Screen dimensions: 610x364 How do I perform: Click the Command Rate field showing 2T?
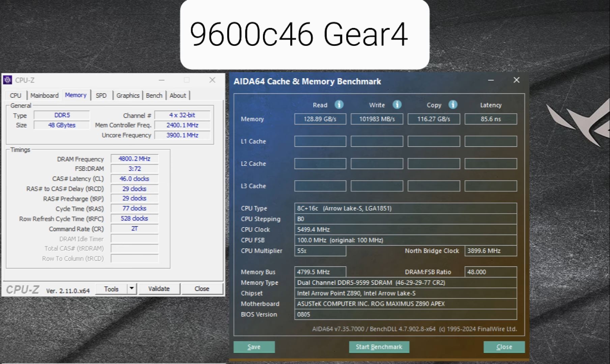coord(134,229)
